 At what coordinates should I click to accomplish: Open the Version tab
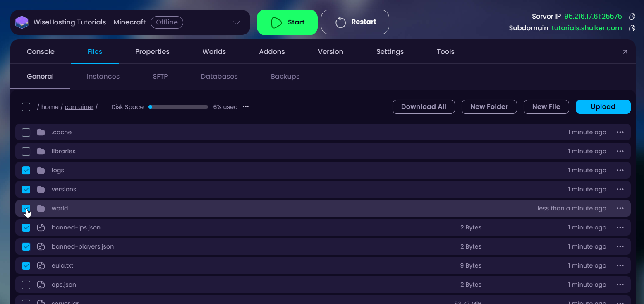point(330,52)
